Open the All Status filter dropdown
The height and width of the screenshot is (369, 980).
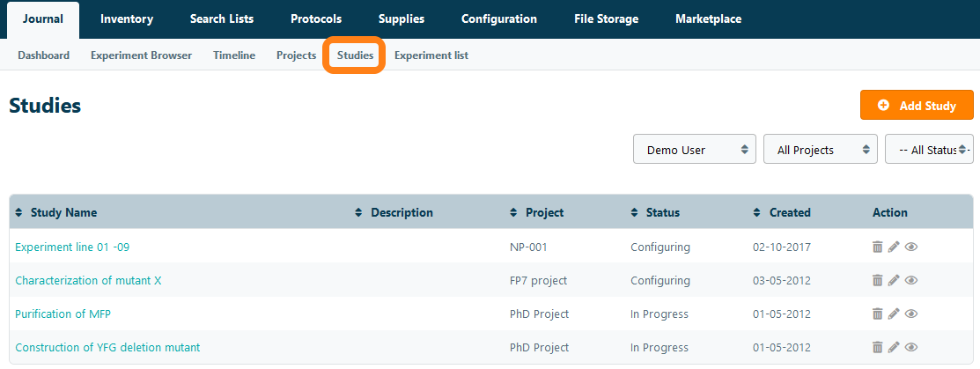[929, 150]
